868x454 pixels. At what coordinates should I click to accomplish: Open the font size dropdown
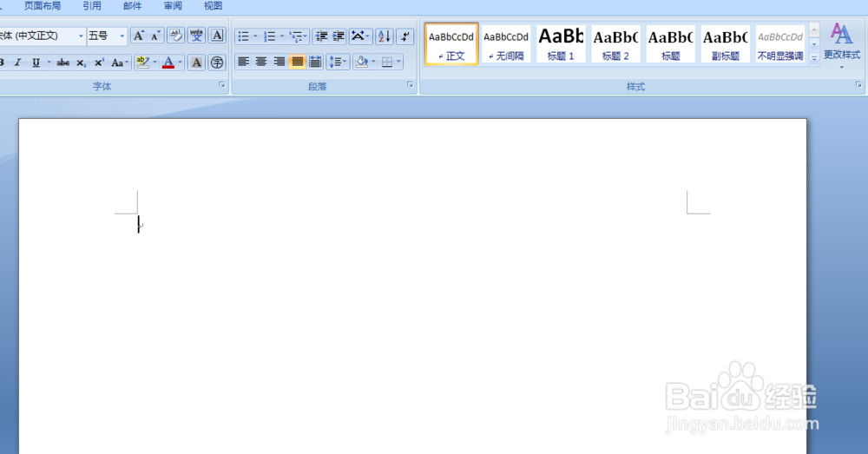(x=122, y=36)
